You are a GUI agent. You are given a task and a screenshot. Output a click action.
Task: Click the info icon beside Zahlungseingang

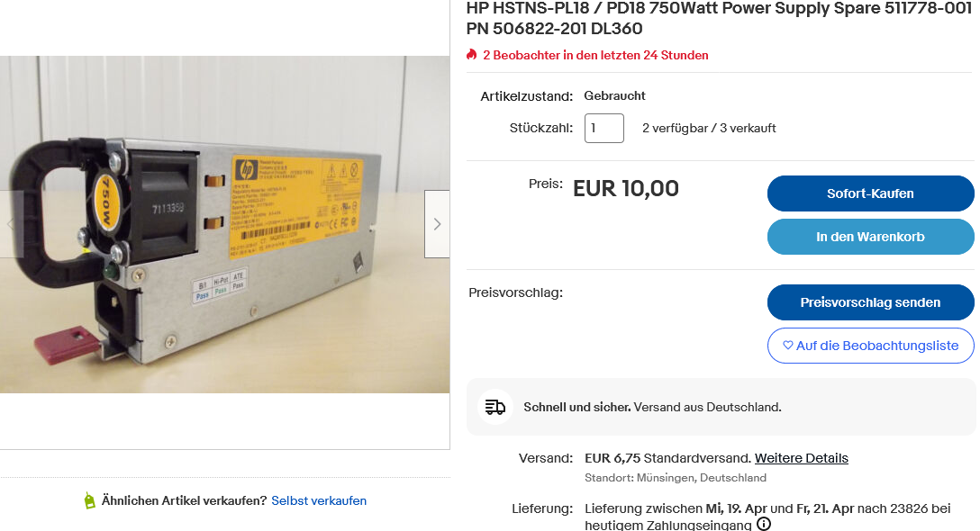764,524
